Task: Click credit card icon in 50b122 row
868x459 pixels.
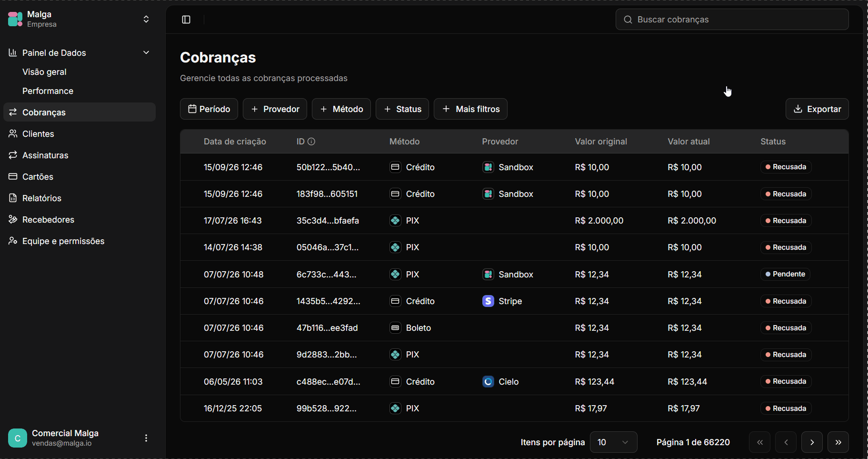Action: tap(395, 167)
